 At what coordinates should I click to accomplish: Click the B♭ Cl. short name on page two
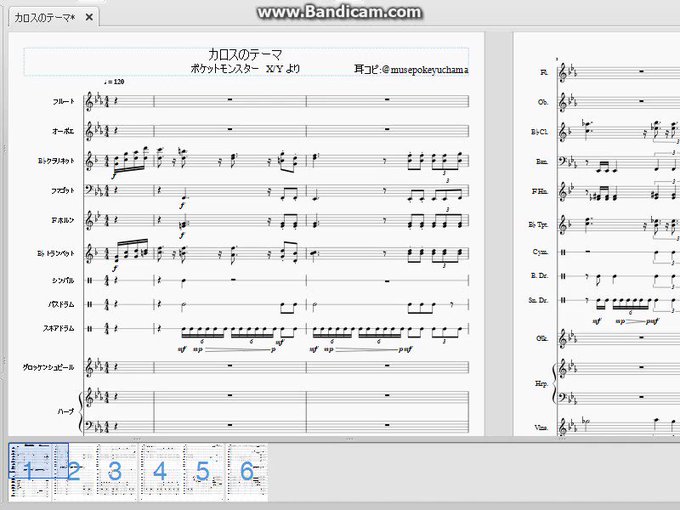tap(539, 132)
